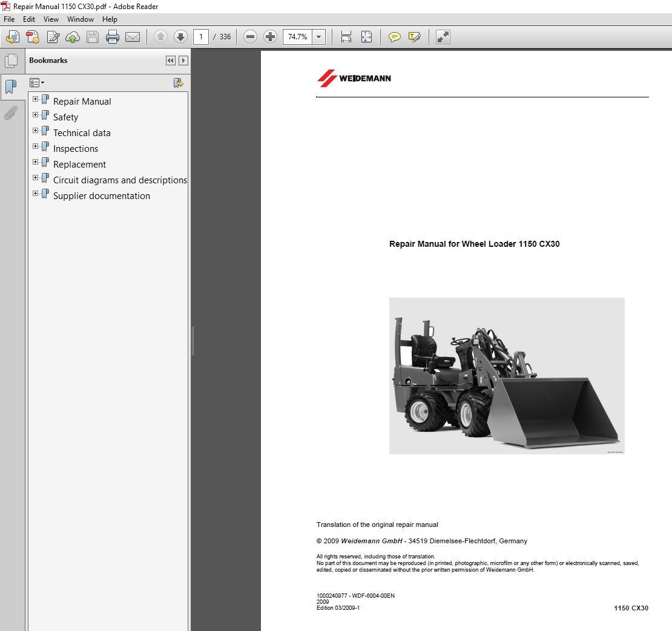Show the Page Thumbnails panel
The width and height of the screenshot is (672, 631).
[x=10, y=61]
